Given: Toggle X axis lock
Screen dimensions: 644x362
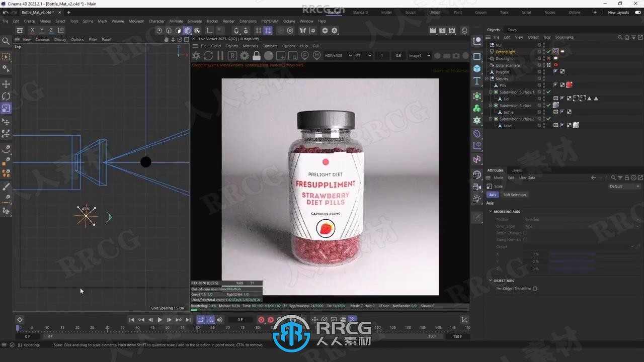Looking at the screenshot, I should coord(33,31).
